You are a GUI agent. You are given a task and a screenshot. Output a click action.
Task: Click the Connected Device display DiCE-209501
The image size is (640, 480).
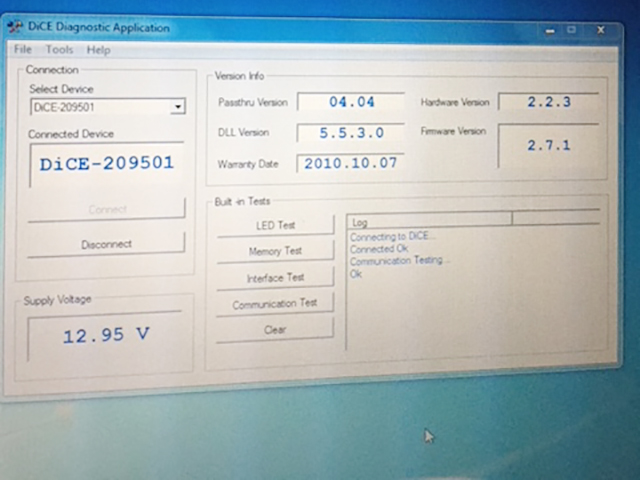pyautogui.click(x=106, y=164)
